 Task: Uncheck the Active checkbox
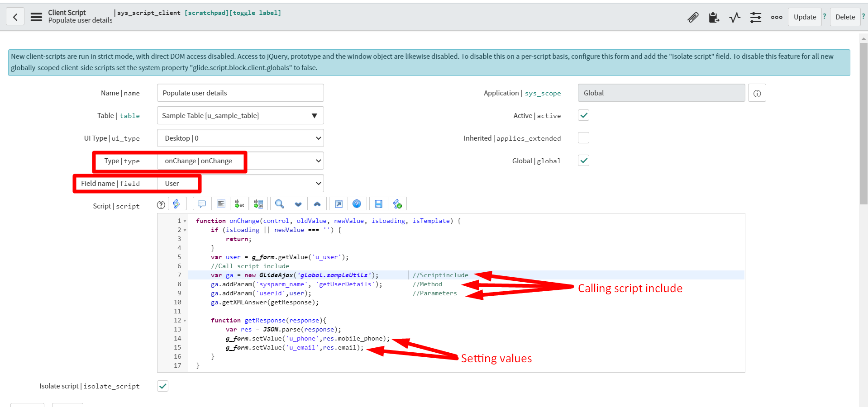583,115
